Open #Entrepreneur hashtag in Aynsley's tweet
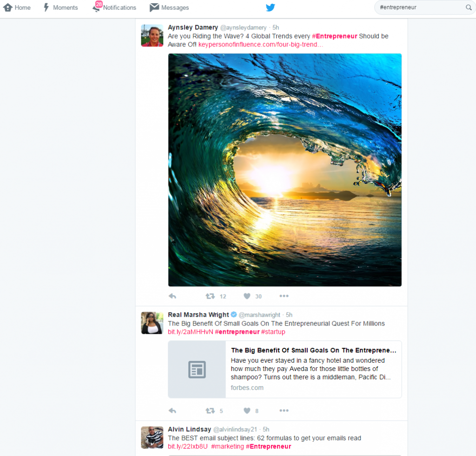476x456 pixels. [335, 36]
